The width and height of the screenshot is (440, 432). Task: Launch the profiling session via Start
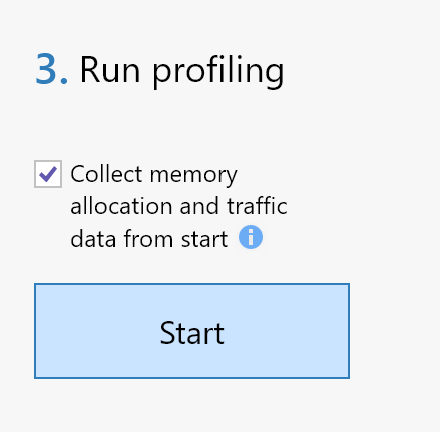click(192, 331)
